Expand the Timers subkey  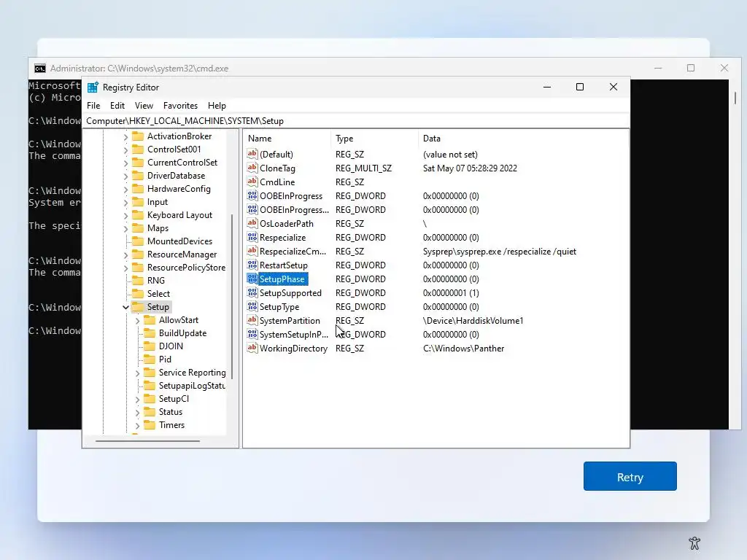point(138,425)
